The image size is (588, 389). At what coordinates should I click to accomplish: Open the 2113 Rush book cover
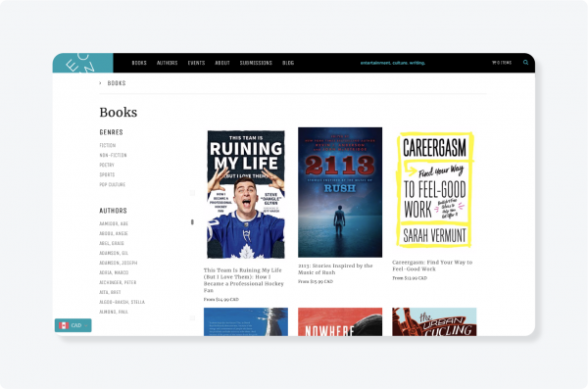(x=340, y=192)
